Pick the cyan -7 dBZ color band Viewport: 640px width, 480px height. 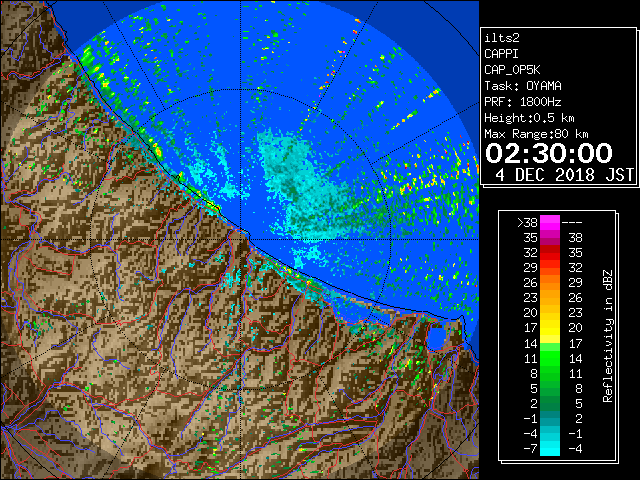pos(550,449)
